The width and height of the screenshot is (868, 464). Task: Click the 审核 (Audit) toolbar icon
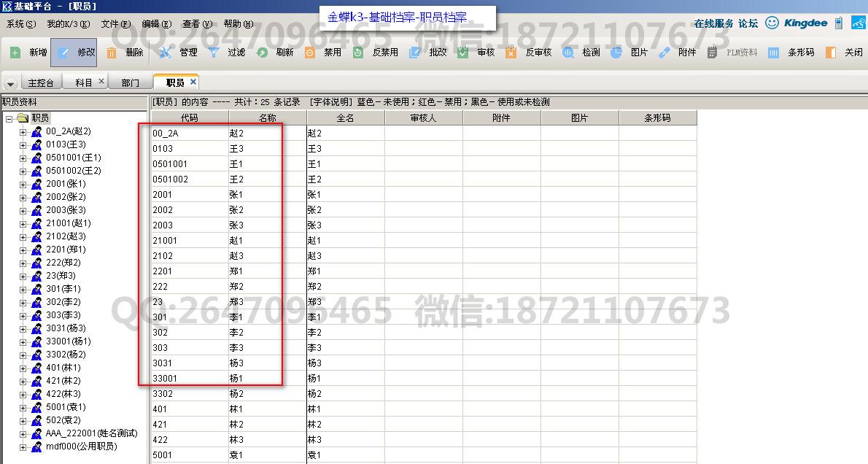point(463,53)
